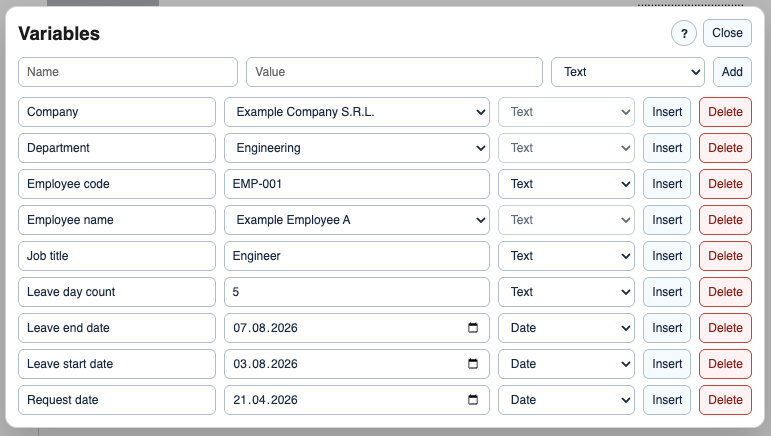Click the EMP-001 value field
The image size is (771, 436).
click(x=357, y=184)
